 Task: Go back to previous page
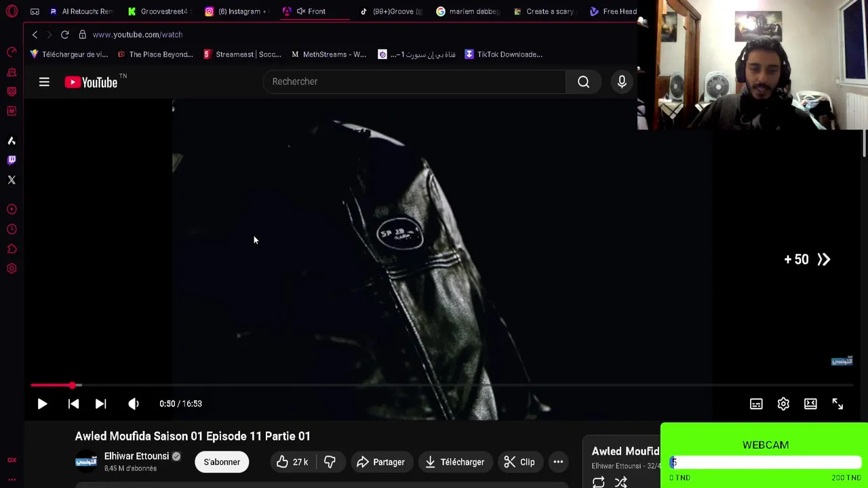pyautogui.click(x=35, y=35)
